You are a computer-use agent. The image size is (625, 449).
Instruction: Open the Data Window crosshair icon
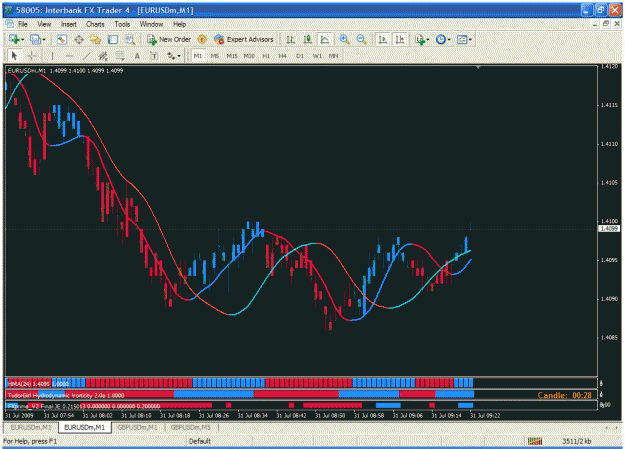coord(79,39)
